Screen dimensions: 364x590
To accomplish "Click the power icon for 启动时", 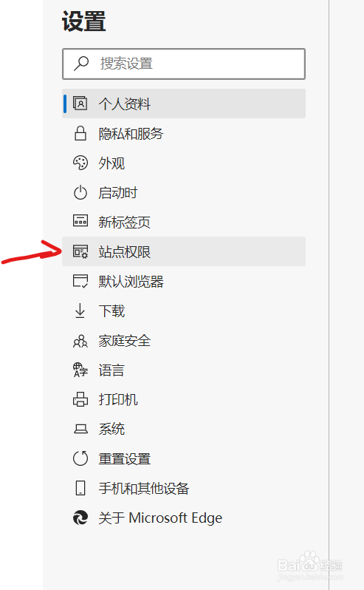I will pyautogui.click(x=80, y=193).
